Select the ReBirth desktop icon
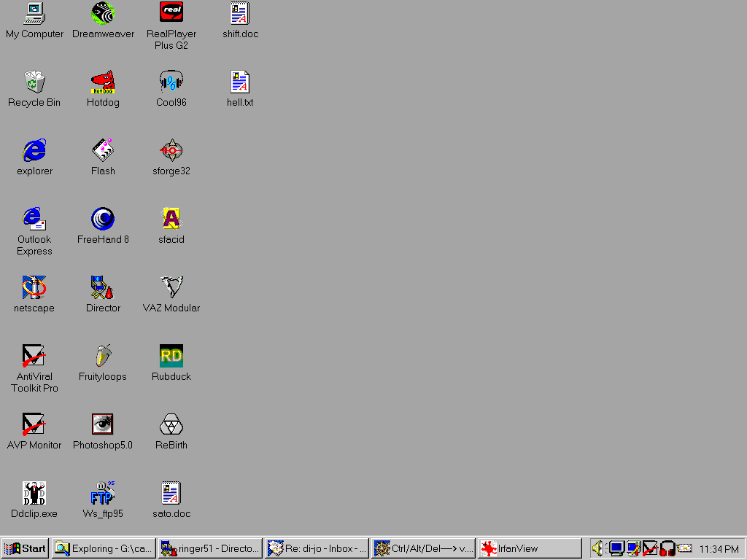Image resolution: width=747 pixels, height=560 pixels. click(x=171, y=424)
